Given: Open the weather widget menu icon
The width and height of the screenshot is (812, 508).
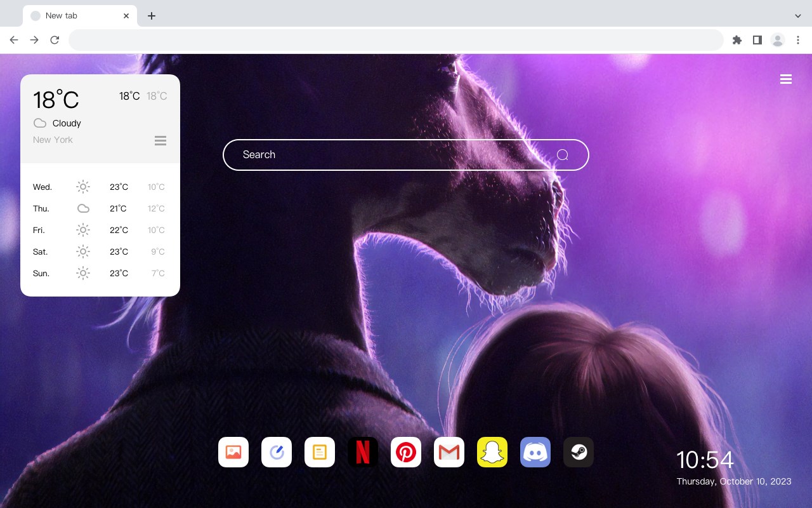Looking at the screenshot, I should click(x=160, y=140).
